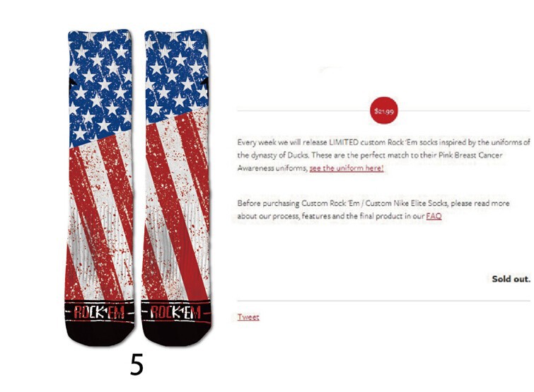This screenshot has width=534, height=392.
Task: Click the black toe of left sock
Action: point(100,334)
